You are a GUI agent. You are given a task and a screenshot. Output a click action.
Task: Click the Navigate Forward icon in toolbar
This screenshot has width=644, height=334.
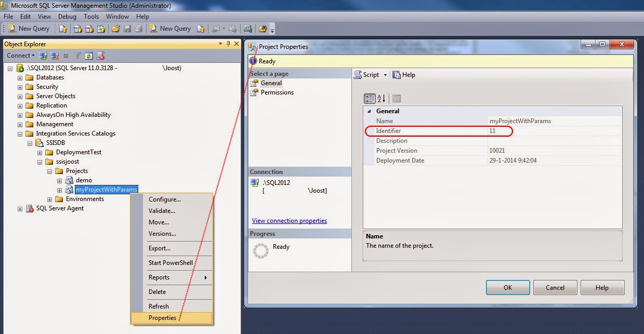tap(232, 29)
